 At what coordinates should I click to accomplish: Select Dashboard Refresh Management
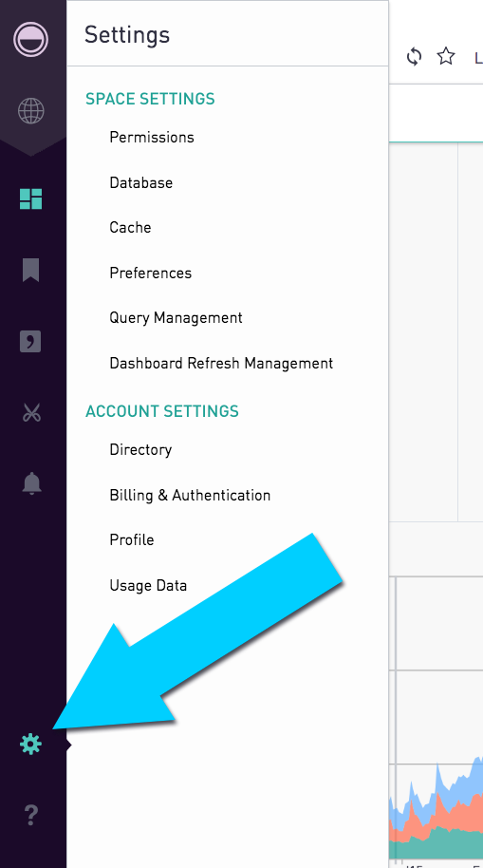click(x=221, y=363)
